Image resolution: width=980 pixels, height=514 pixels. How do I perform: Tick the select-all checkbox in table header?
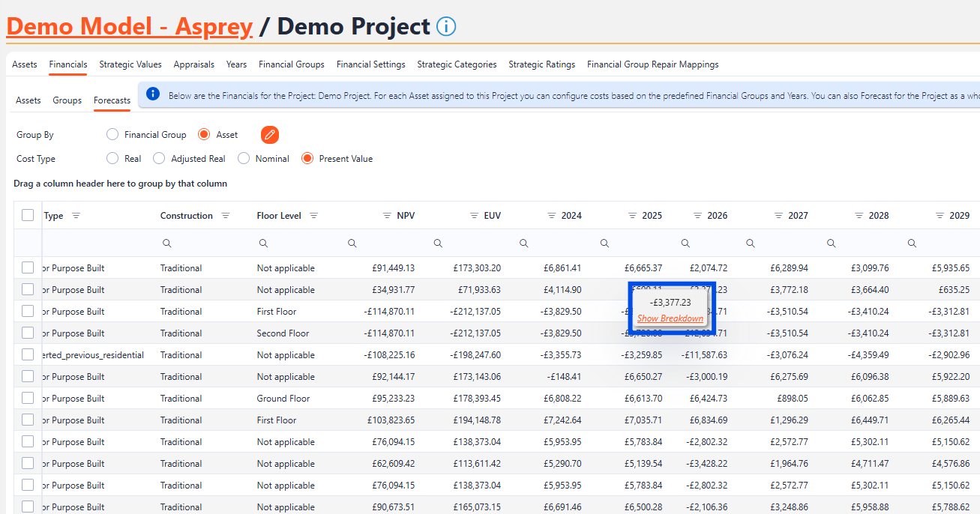(28, 215)
